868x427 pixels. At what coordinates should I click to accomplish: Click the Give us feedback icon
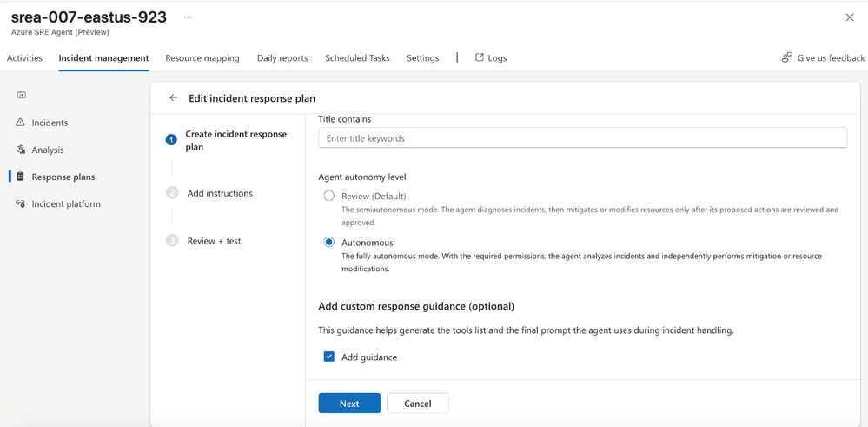tap(786, 57)
